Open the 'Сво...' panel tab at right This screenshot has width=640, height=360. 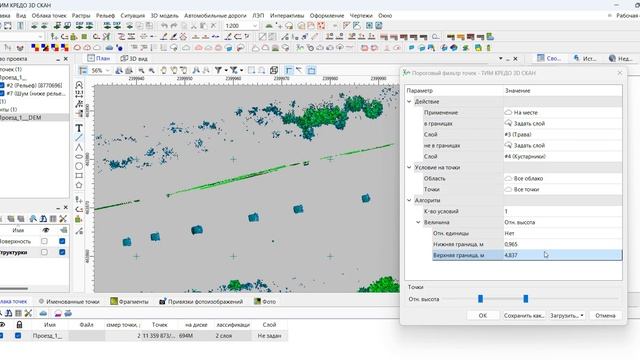pyautogui.click(x=549, y=59)
